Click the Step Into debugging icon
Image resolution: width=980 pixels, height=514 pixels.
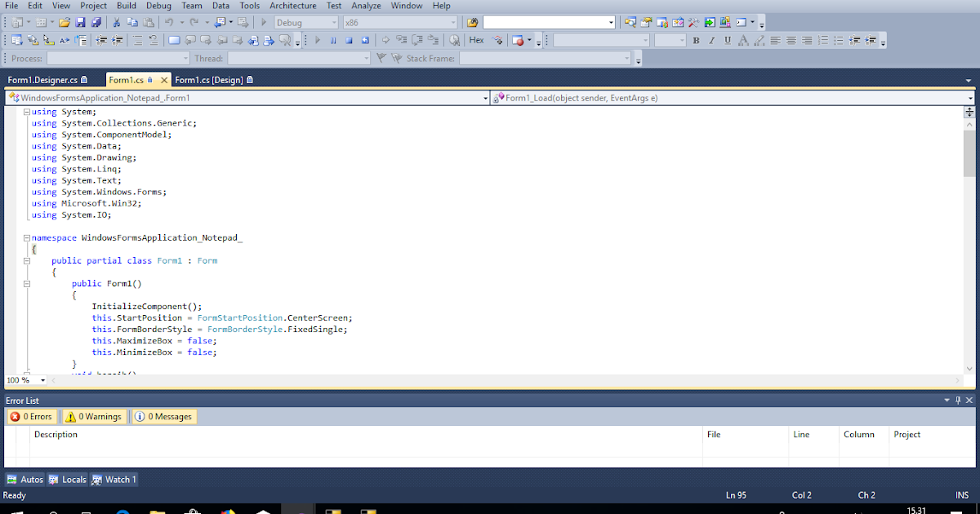(x=402, y=40)
